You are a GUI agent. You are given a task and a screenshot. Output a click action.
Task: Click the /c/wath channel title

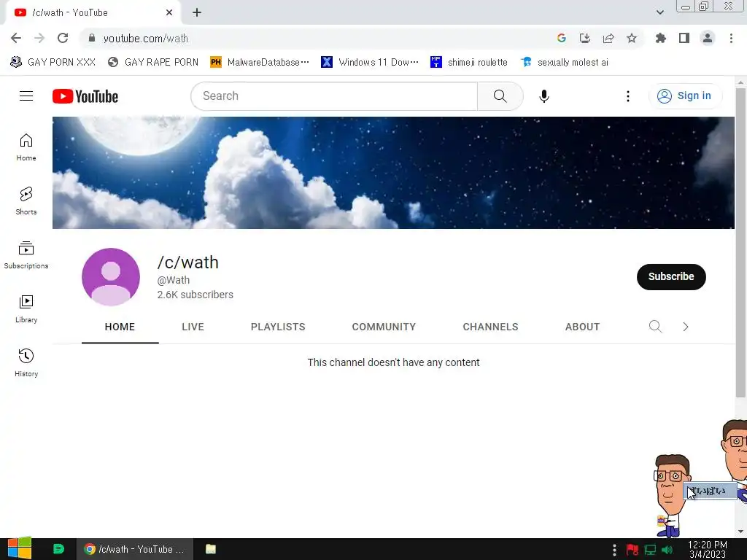188,262
